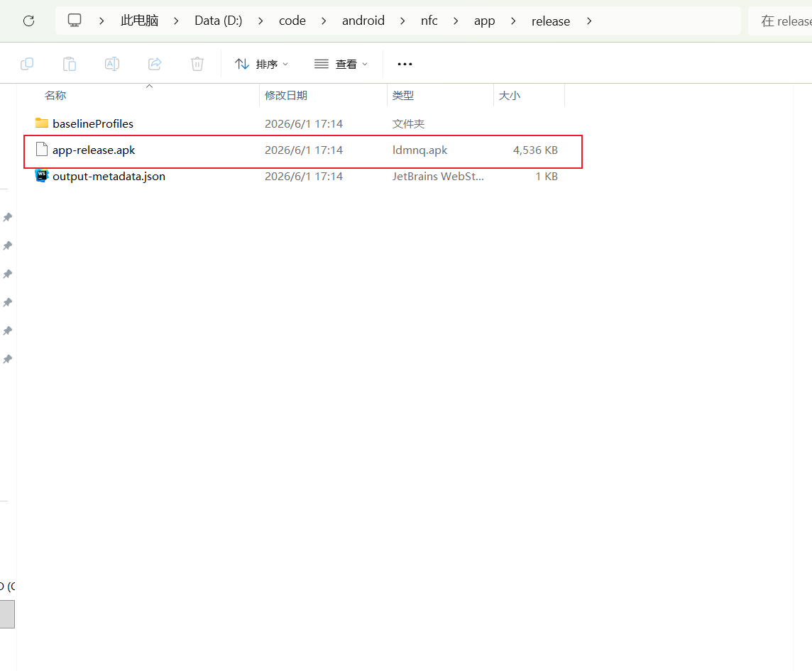Sort by 修改日期 column header
The image size is (812, 671).
tap(286, 95)
